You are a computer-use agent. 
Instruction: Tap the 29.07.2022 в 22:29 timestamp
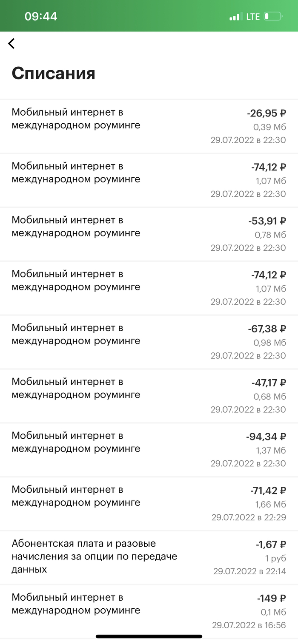tap(249, 517)
